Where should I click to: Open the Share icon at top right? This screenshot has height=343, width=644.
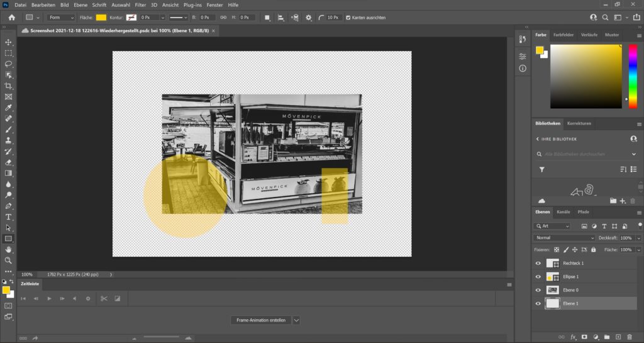point(636,18)
